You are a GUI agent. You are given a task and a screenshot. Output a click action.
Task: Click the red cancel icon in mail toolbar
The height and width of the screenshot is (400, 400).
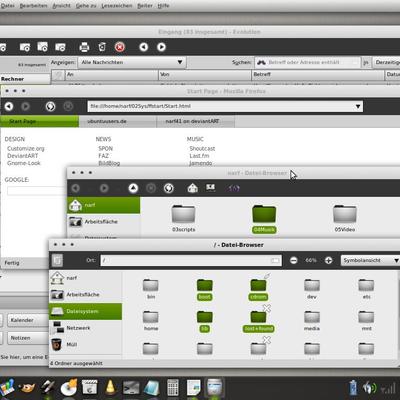120,47
